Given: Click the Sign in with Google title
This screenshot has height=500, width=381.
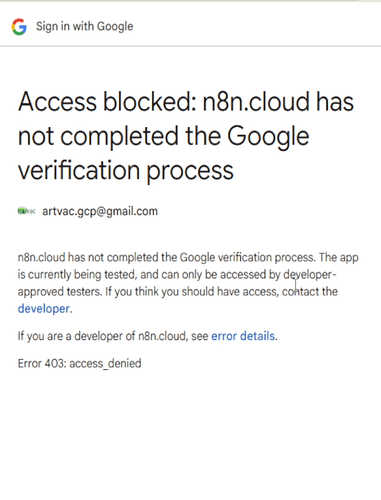Looking at the screenshot, I should coord(85,26).
